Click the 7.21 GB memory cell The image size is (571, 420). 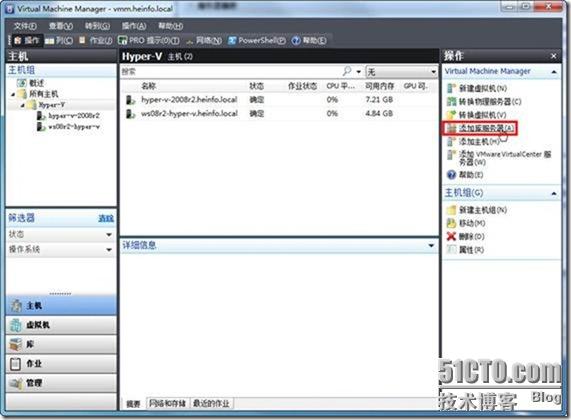tap(379, 99)
